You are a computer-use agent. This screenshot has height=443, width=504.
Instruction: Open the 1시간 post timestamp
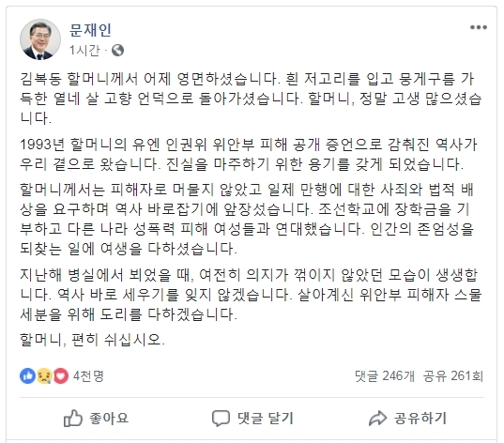pos(84,51)
